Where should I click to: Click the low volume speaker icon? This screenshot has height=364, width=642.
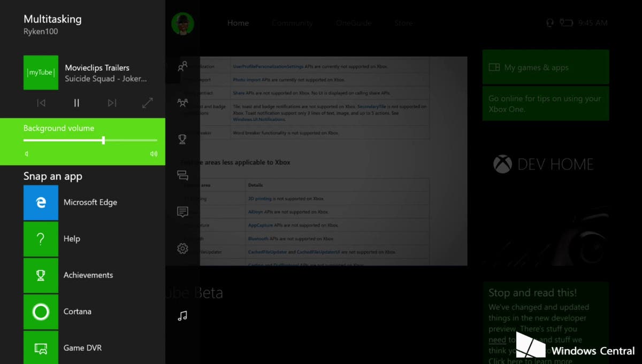pyautogui.click(x=26, y=154)
